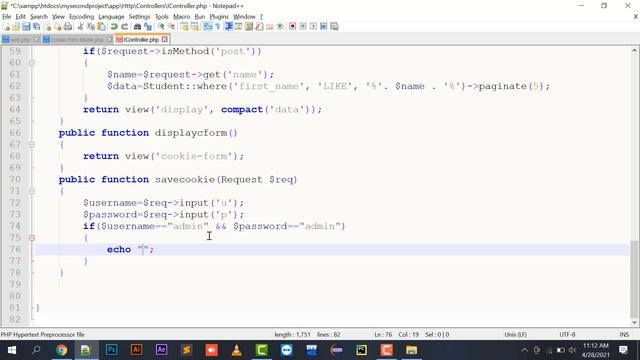Image resolution: width=640 pixels, height=360 pixels.
Task: Toggle Synchronize vertical scrolling icon
Action: click(x=184, y=27)
